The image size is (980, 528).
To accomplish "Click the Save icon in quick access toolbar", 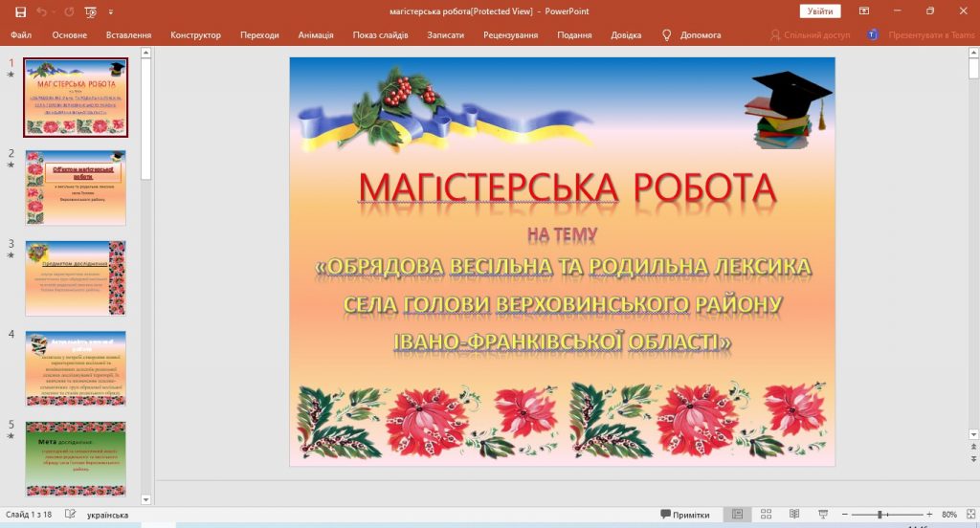I will [20, 11].
